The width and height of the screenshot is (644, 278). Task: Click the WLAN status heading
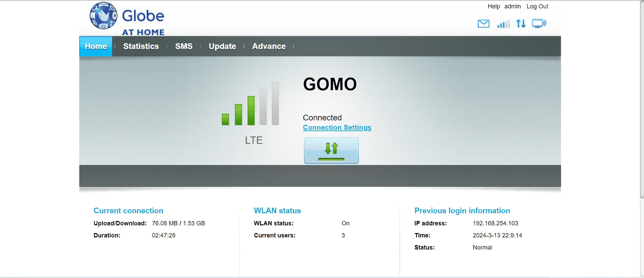tap(277, 211)
